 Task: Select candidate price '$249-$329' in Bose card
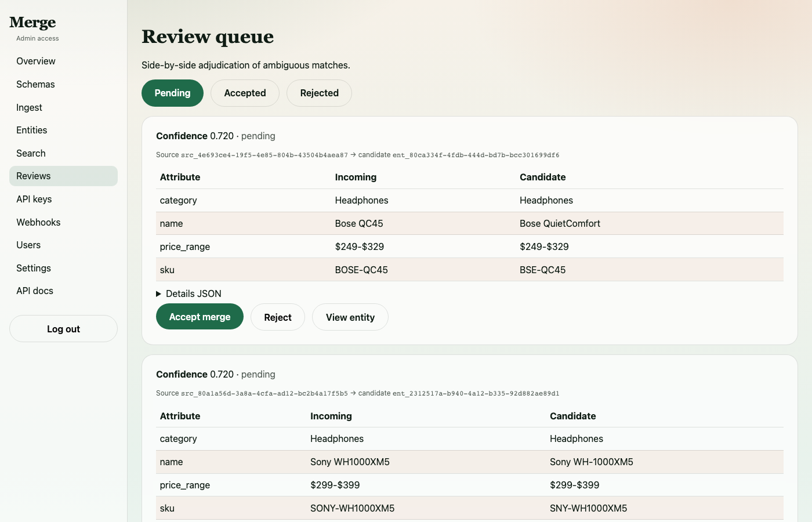pyautogui.click(x=544, y=246)
